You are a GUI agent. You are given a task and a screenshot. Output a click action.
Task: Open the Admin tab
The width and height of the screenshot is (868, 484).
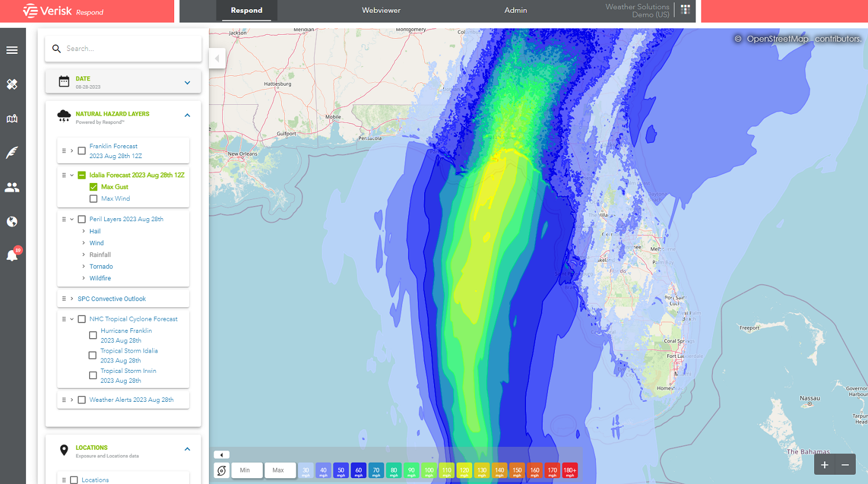click(x=515, y=10)
